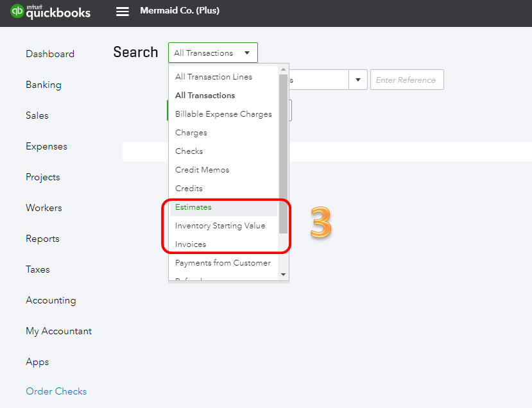This screenshot has height=408, width=532.
Task: Choose Billable Expense Charges option
Action: coord(223,114)
